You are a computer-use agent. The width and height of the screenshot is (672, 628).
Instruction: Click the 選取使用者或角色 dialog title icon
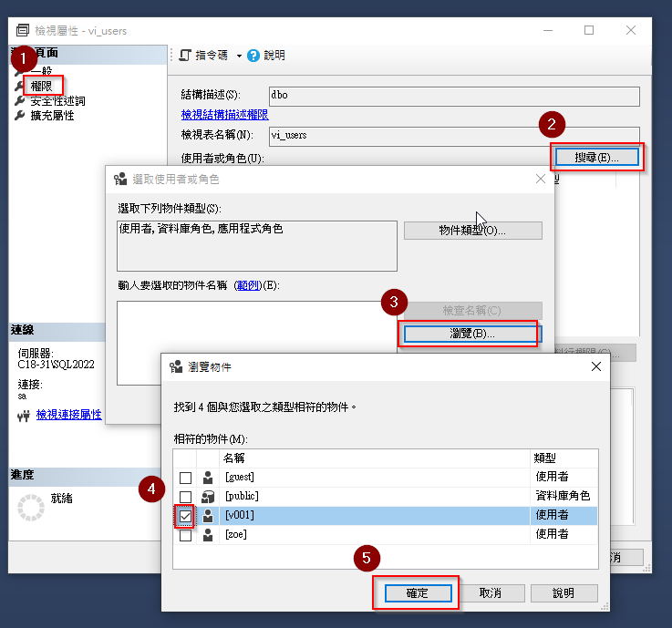click(120, 179)
